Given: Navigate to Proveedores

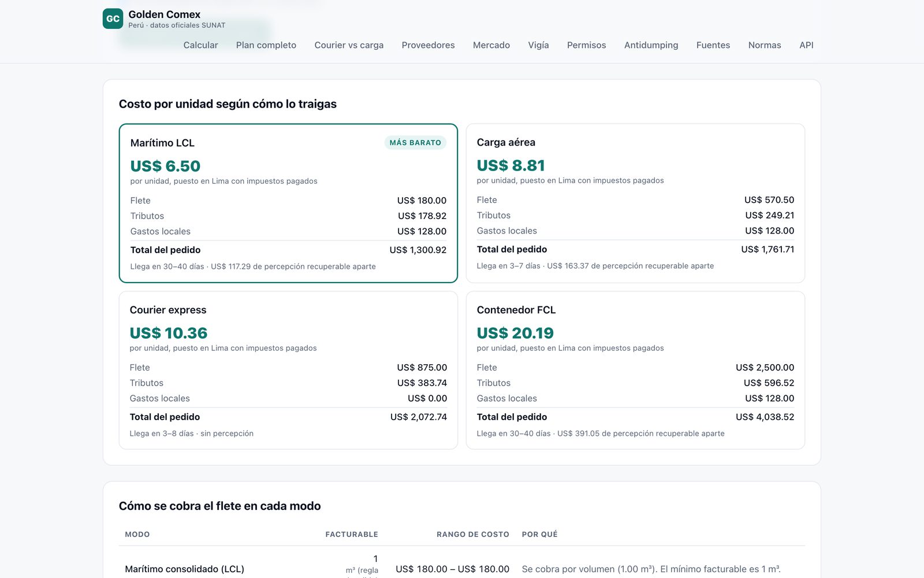Looking at the screenshot, I should [428, 45].
